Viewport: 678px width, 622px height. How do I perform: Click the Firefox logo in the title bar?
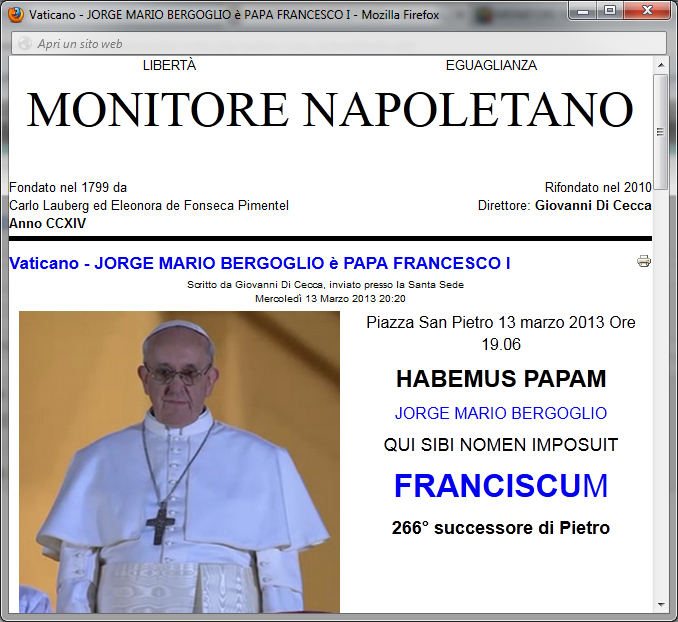(x=16, y=15)
